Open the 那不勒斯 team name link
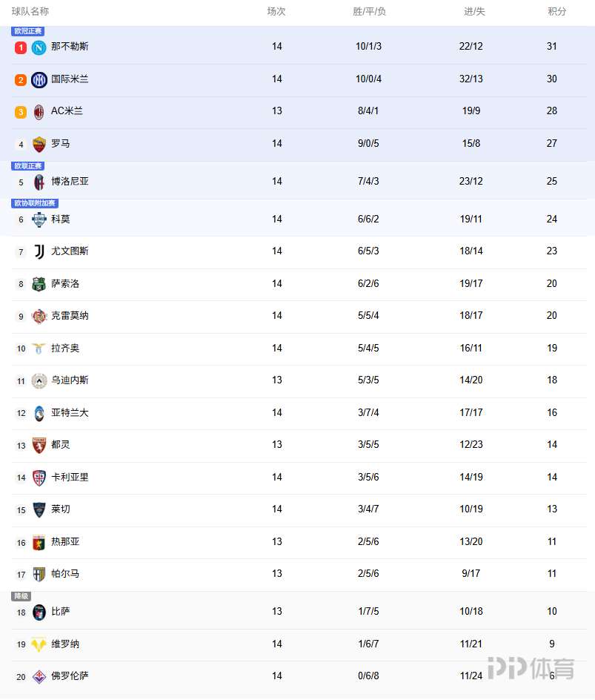The width and height of the screenshot is (595, 700). point(70,47)
